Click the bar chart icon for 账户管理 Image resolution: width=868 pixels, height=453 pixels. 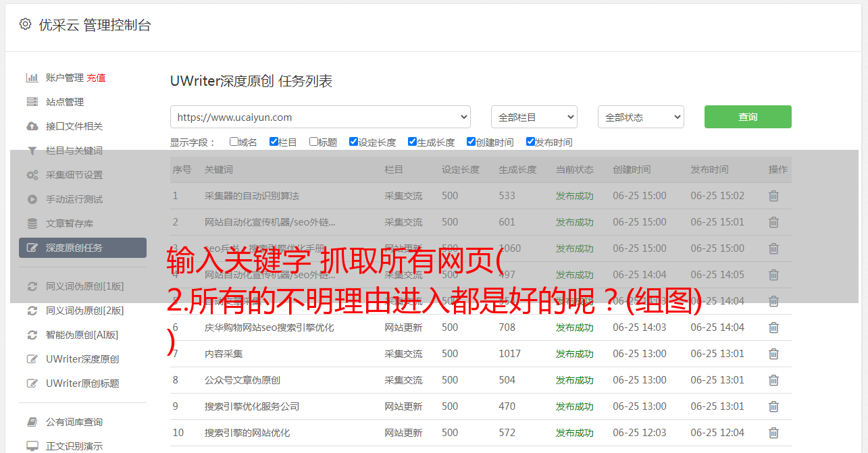[32, 78]
